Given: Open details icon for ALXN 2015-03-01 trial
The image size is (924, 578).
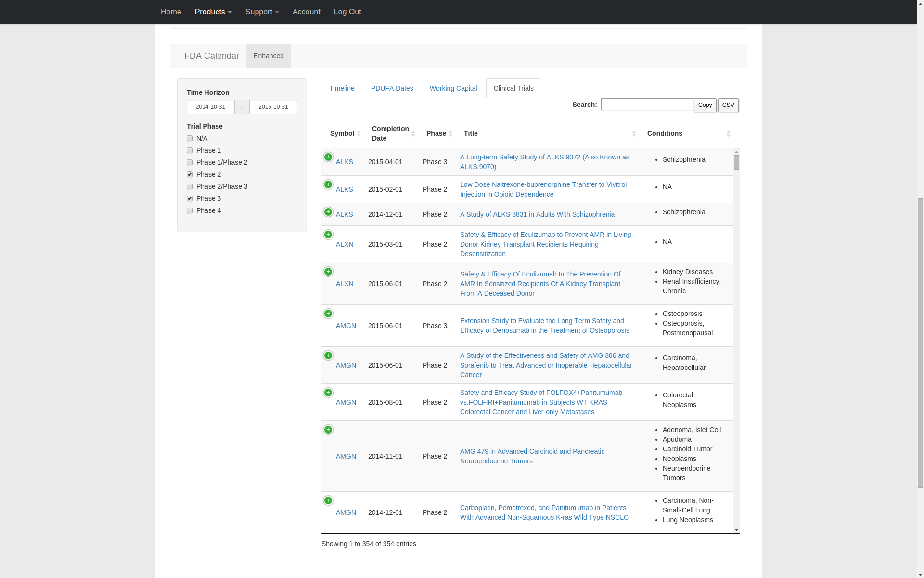Looking at the screenshot, I should (328, 235).
